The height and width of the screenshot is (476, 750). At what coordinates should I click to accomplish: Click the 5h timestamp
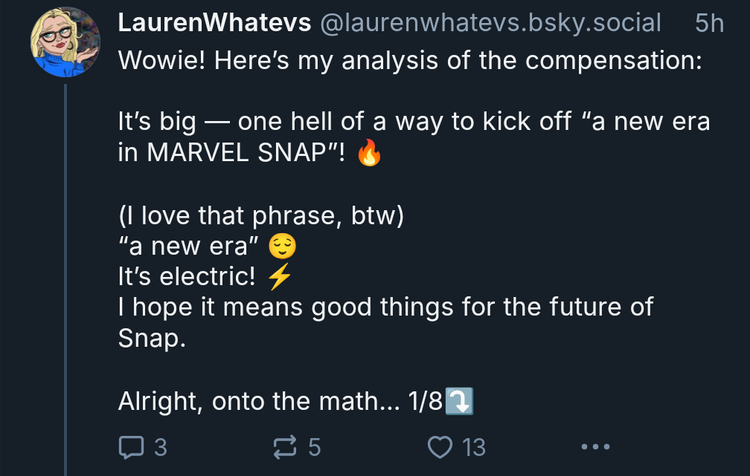(x=709, y=23)
